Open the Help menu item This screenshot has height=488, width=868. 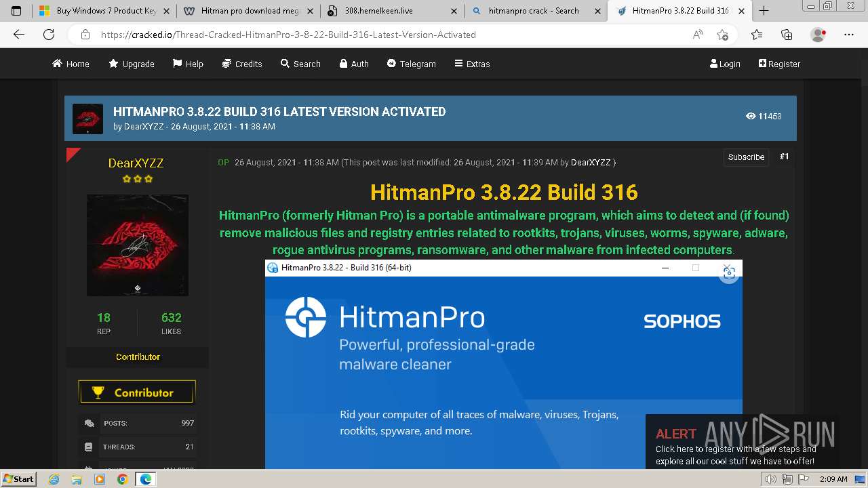tap(188, 64)
